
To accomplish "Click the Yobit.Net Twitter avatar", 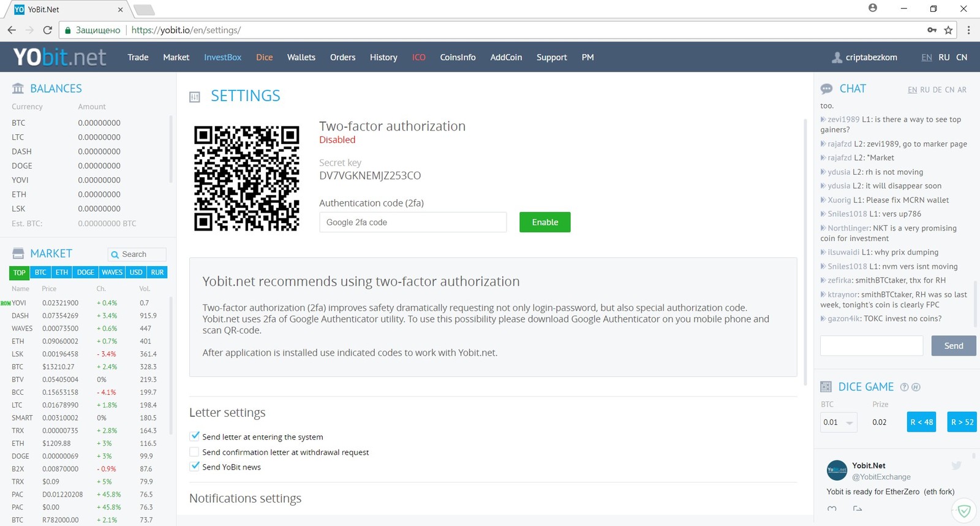I will pos(837,470).
